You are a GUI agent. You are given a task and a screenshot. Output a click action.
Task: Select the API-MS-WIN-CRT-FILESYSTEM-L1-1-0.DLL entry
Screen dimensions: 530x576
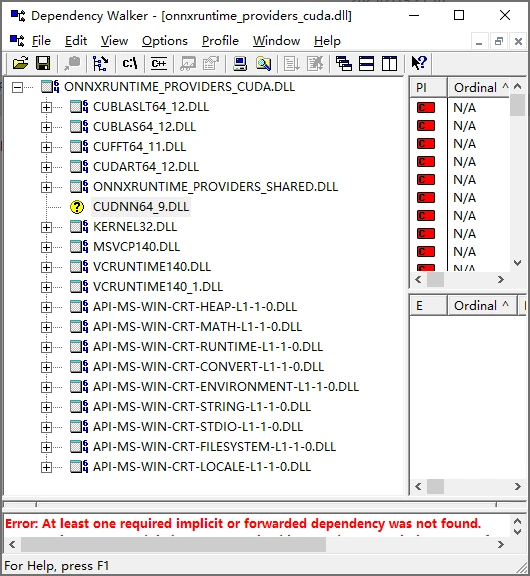click(214, 447)
